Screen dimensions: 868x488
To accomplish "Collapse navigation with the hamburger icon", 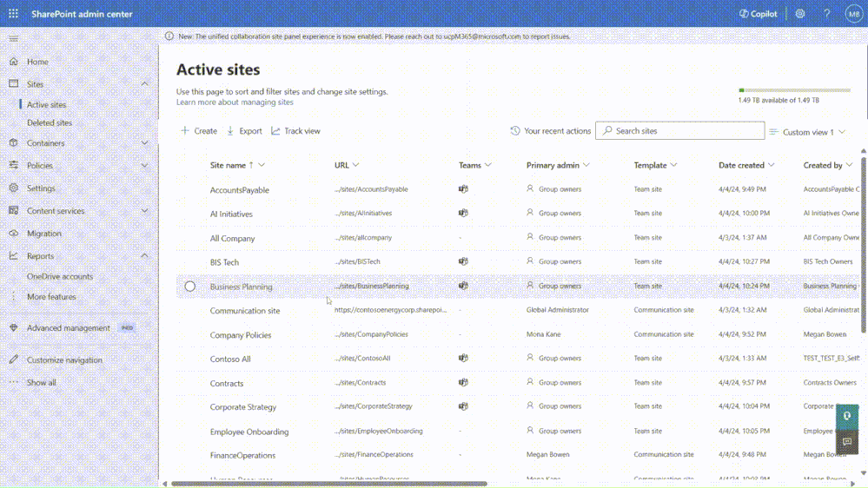I will point(13,38).
